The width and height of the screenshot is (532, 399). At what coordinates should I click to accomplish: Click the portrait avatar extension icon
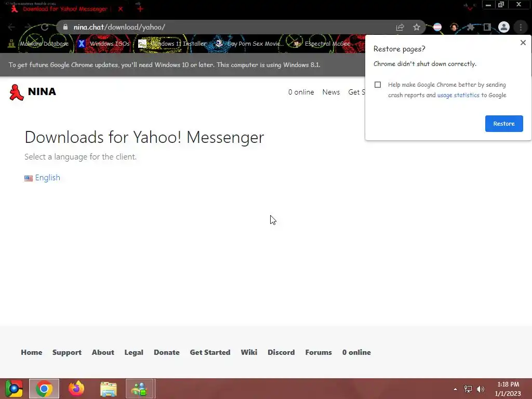click(x=454, y=27)
